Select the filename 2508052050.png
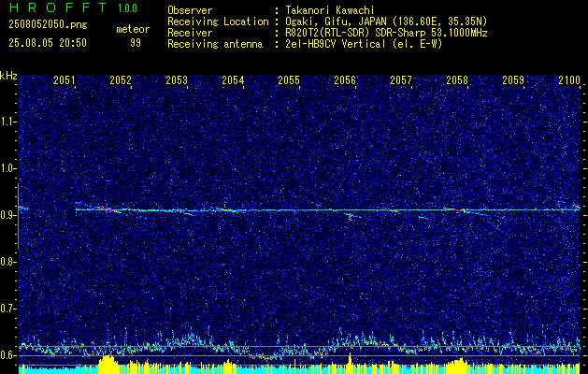Image resolution: width=588 pixels, height=374 pixels. point(48,25)
